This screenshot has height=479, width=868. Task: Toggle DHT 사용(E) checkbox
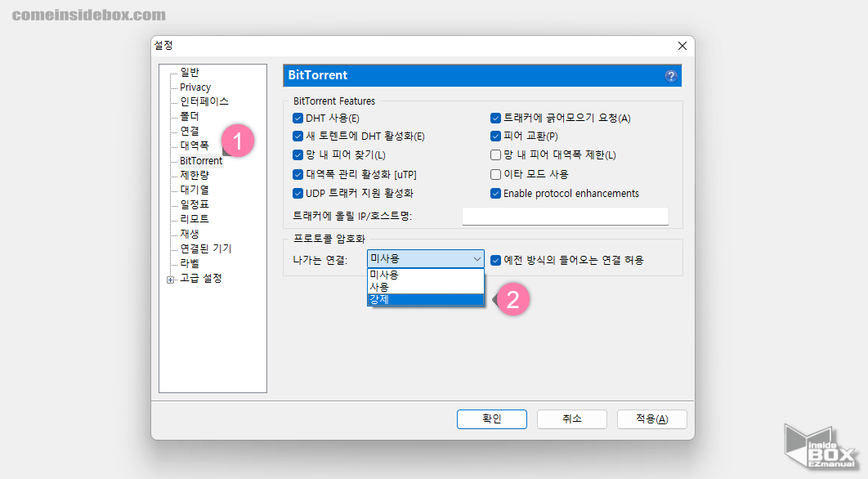pos(298,118)
